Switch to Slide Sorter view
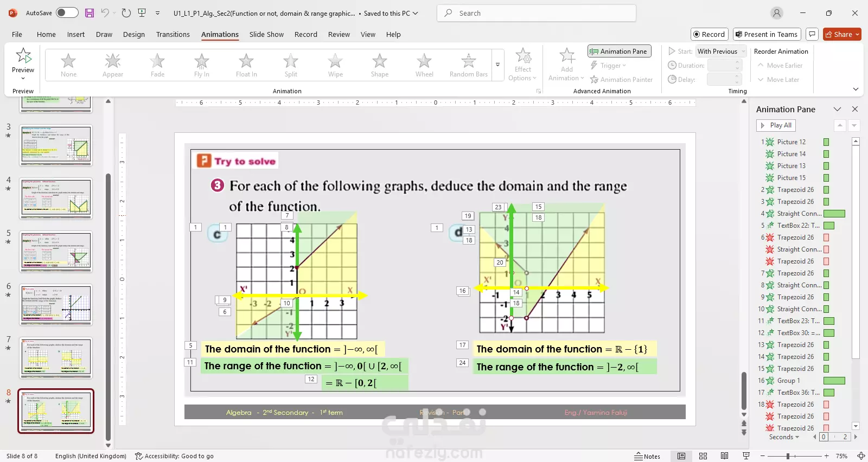This screenshot has width=868, height=462. (x=703, y=456)
